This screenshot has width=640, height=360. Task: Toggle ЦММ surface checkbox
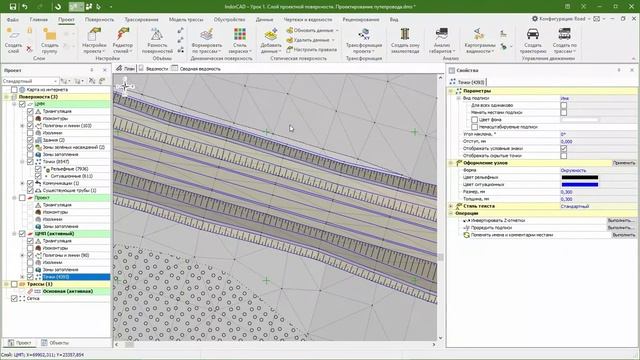tap(22, 104)
